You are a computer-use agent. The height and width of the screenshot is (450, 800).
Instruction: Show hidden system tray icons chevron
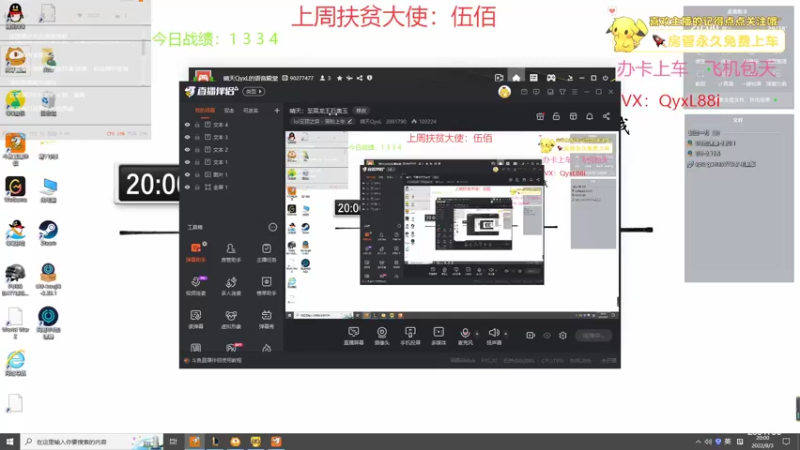(x=698, y=441)
